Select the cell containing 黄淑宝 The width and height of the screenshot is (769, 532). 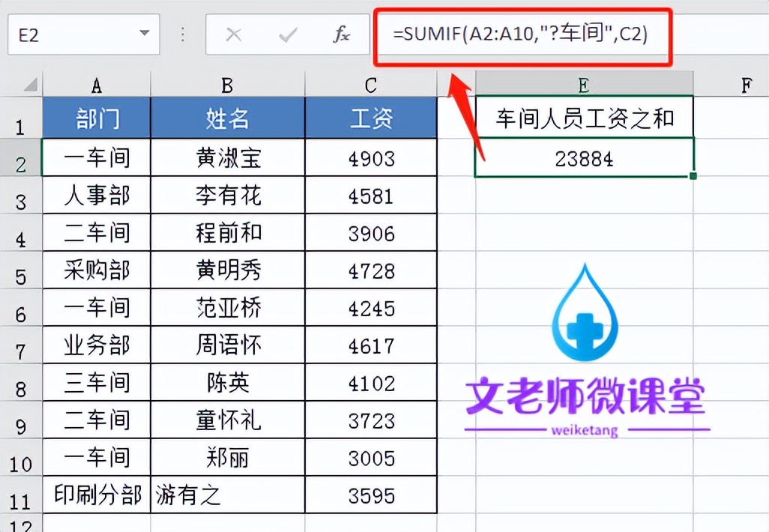(227, 158)
